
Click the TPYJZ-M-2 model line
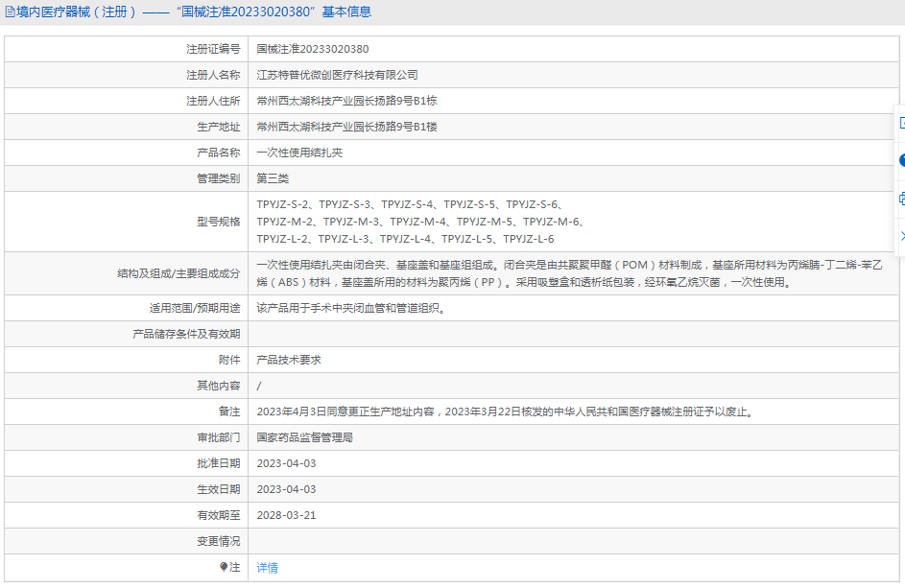point(420,222)
